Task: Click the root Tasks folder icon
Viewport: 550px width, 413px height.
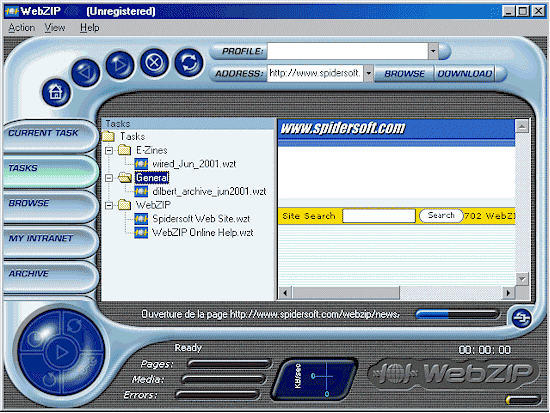Action: [x=108, y=136]
